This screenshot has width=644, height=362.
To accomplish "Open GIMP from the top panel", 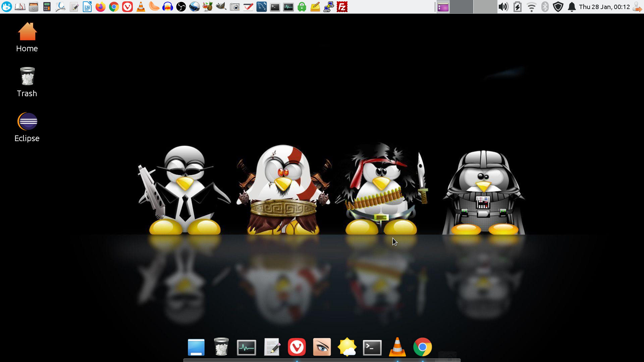I will tap(221, 7).
